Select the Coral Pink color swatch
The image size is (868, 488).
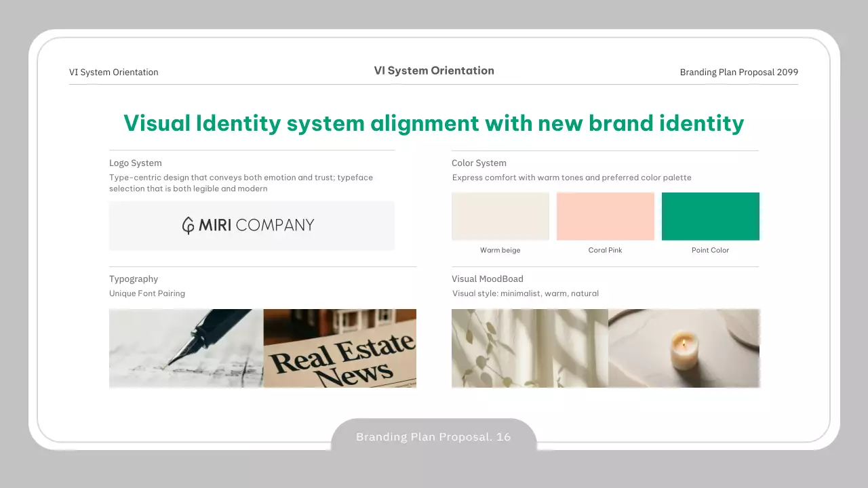[x=605, y=216]
